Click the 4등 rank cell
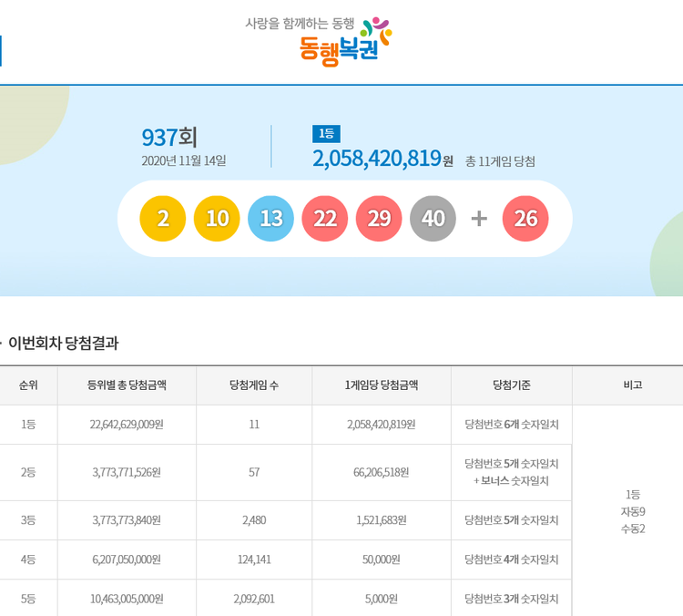The height and width of the screenshot is (616, 683). 28,560
